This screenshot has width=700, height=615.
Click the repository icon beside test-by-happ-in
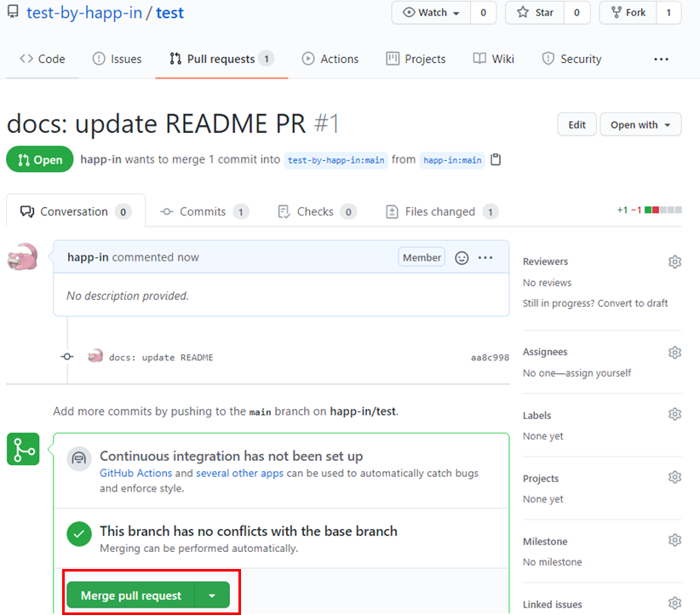click(x=14, y=12)
